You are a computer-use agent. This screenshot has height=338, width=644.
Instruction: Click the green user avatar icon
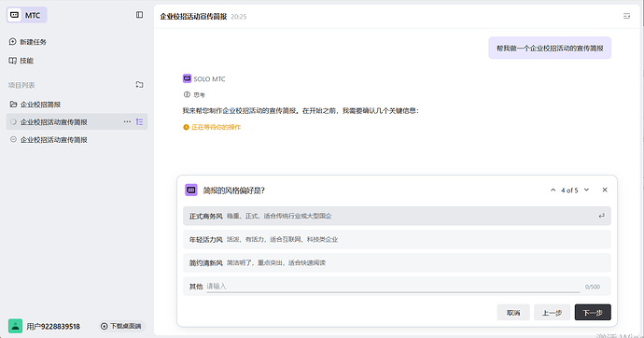[15, 326]
